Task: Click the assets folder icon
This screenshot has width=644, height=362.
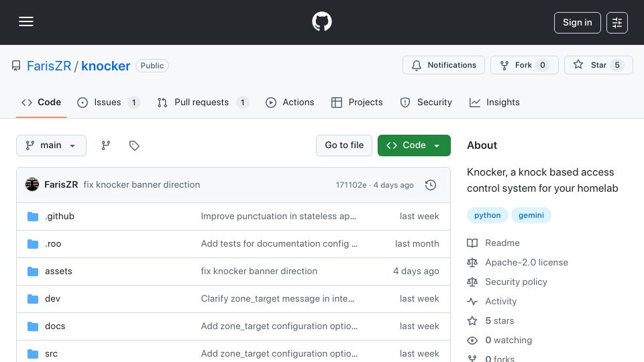Action: coord(33,271)
